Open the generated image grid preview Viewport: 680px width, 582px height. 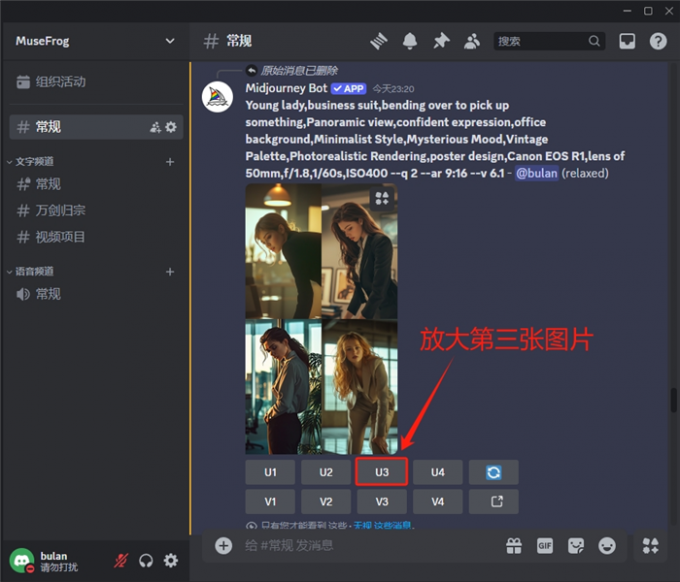click(x=321, y=319)
